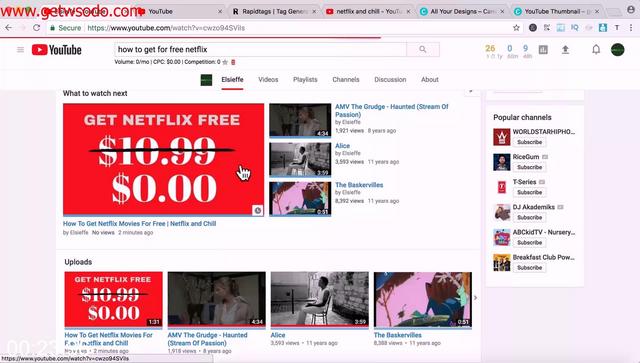Click the 26 counter in header stats
Screen dimensions: 640x363
(x=490, y=48)
